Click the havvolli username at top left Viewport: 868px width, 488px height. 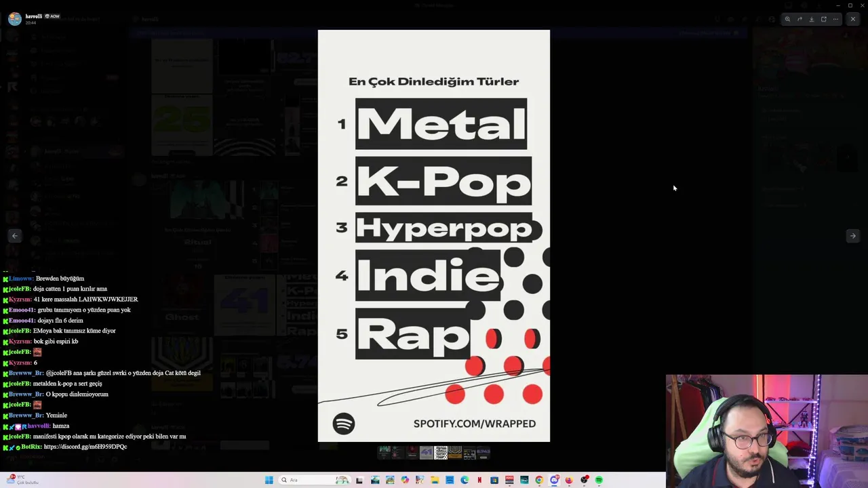(x=34, y=16)
